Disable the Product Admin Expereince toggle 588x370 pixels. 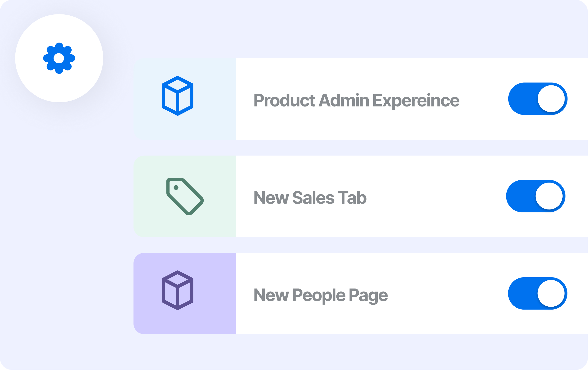(x=538, y=99)
